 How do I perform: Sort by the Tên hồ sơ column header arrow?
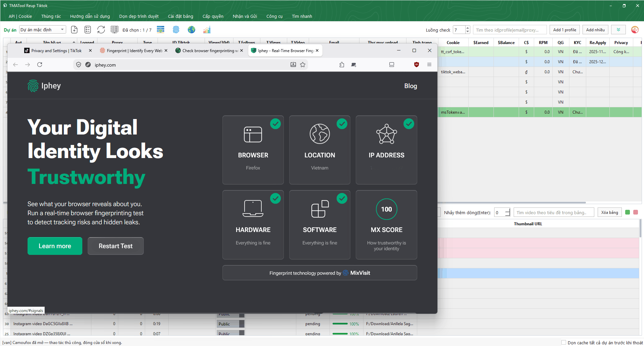pyautogui.click(x=74, y=42)
